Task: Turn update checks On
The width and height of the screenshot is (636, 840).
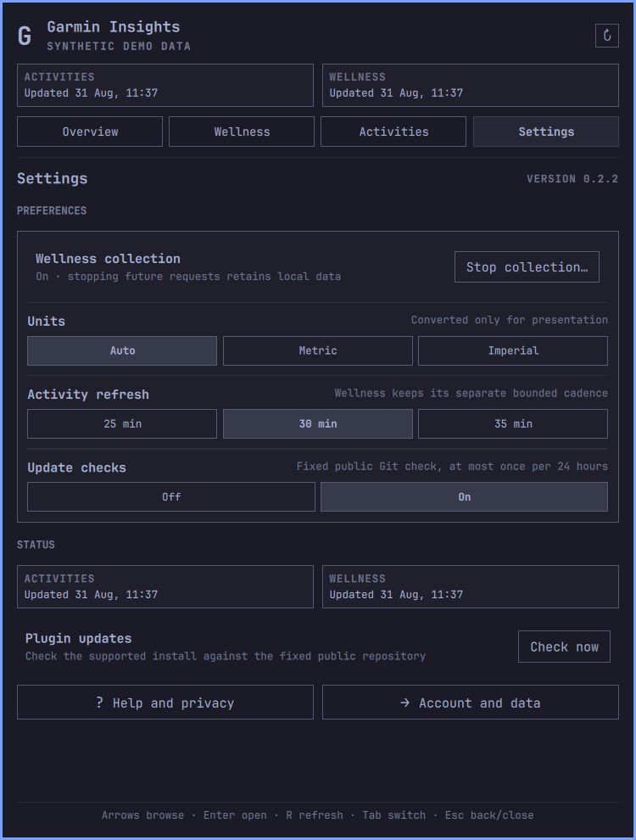Action: pyautogui.click(x=464, y=497)
